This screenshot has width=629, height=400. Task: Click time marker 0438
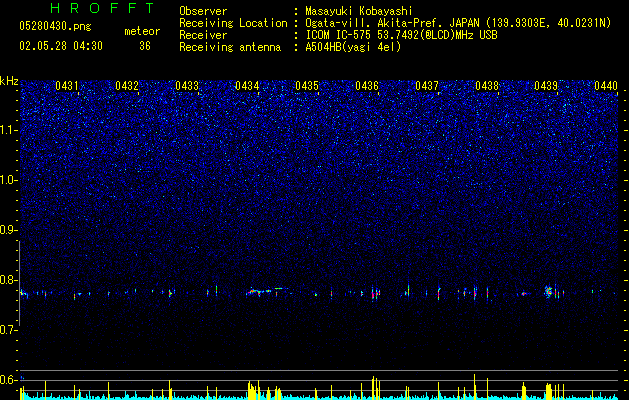[487, 85]
